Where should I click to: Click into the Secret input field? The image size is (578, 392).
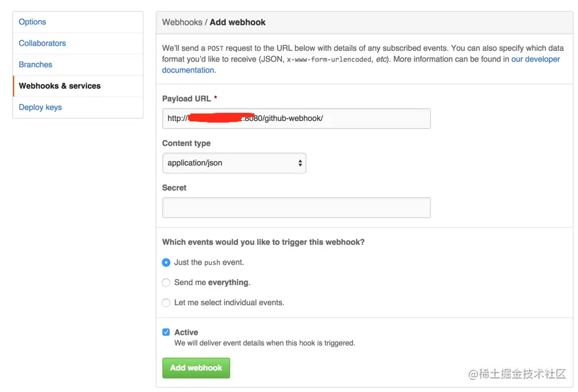point(296,208)
